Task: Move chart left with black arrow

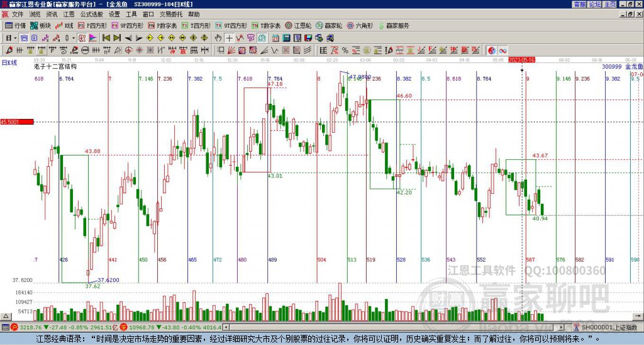Action: coord(128,38)
